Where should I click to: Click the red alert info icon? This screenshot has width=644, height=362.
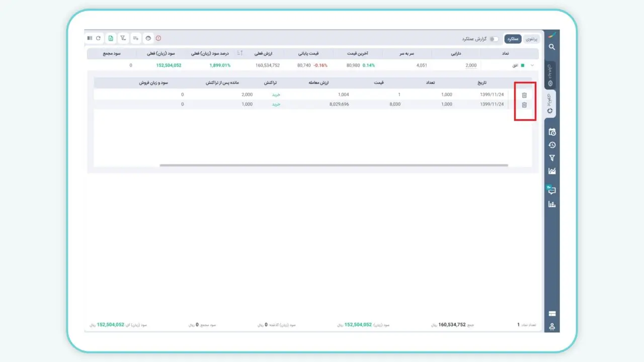point(158,38)
